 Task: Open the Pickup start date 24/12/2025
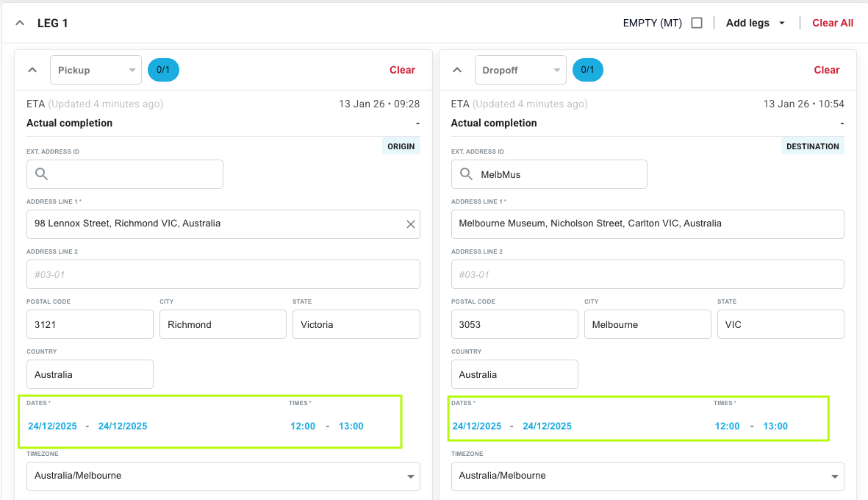pyautogui.click(x=51, y=426)
